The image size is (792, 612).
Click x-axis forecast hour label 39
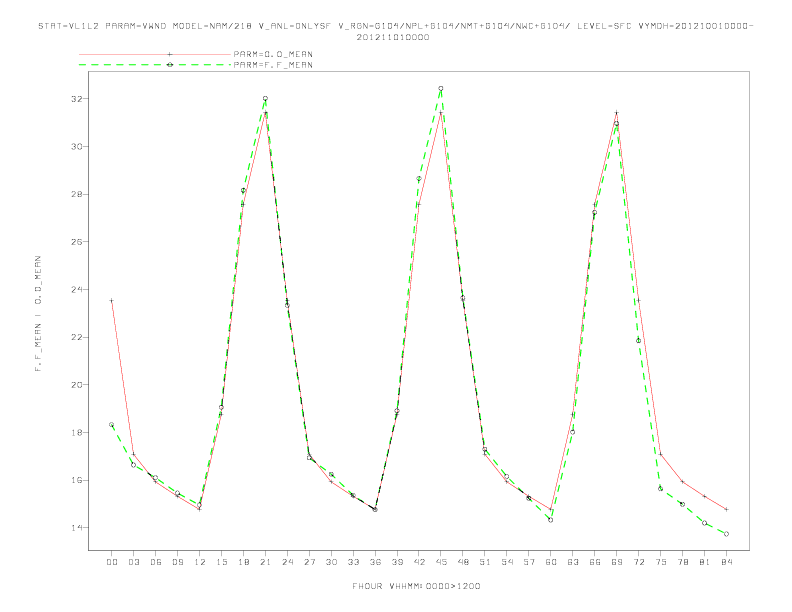pos(397,562)
